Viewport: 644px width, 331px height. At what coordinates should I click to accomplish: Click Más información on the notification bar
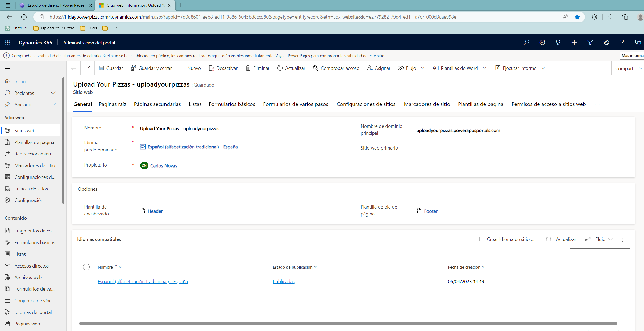coord(632,56)
